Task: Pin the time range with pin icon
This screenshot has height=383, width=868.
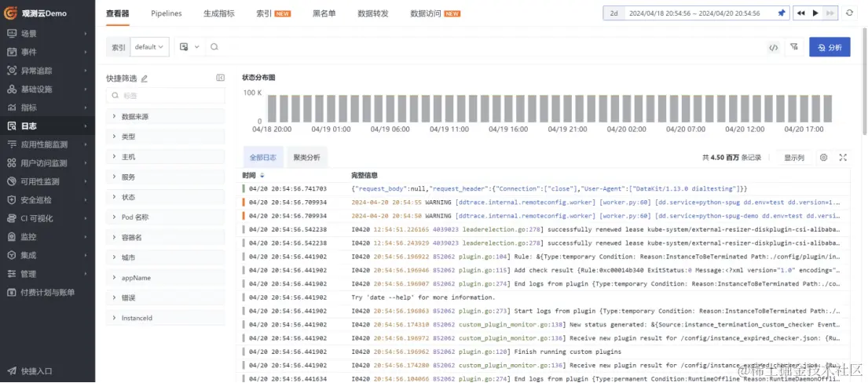Action: click(781, 13)
